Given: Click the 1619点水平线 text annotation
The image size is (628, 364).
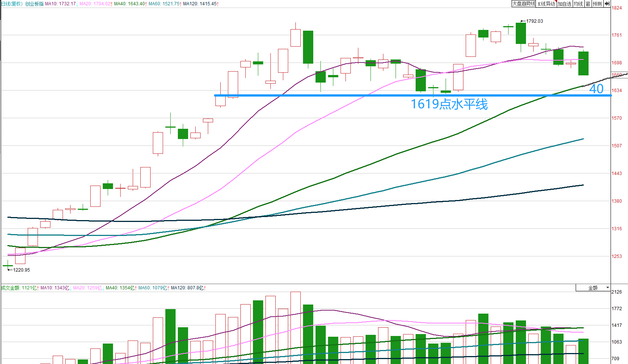Looking at the screenshot, I should [x=449, y=104].
